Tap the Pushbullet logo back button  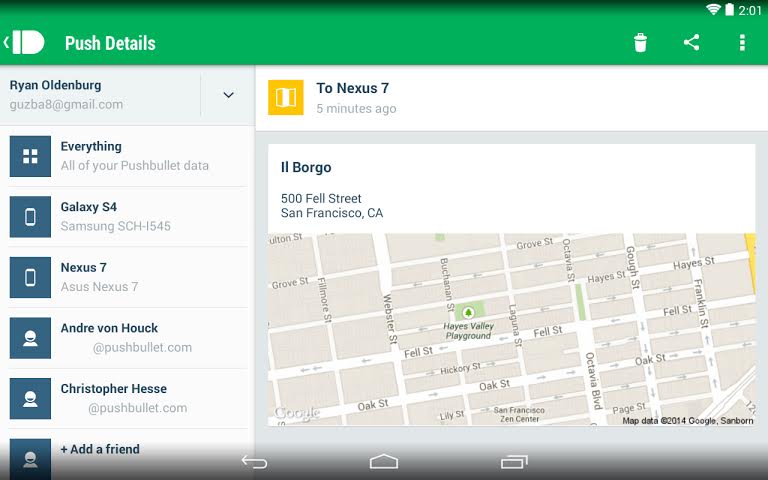[x=25, y=43]
